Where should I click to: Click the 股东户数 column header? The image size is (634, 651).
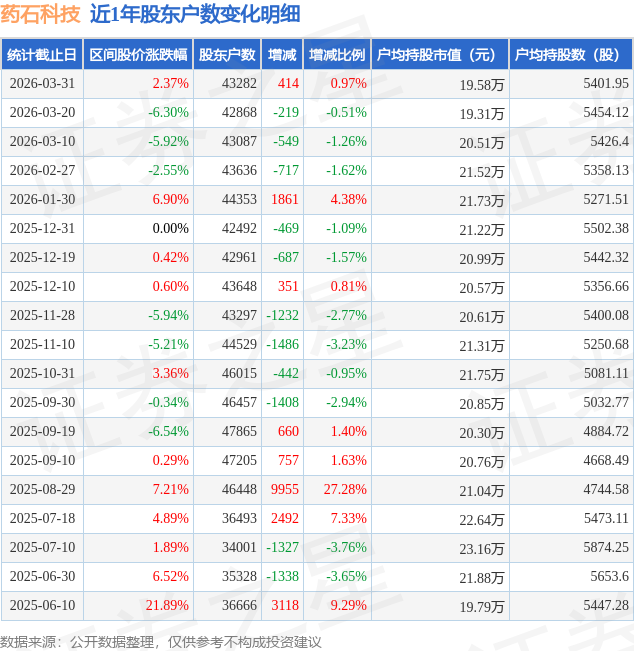click(227, 55)
